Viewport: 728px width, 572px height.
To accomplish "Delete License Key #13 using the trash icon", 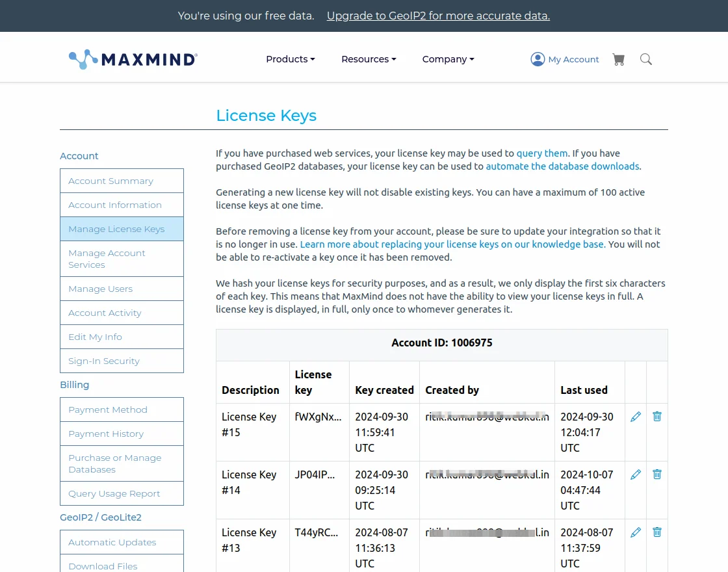I will (657, 532).
